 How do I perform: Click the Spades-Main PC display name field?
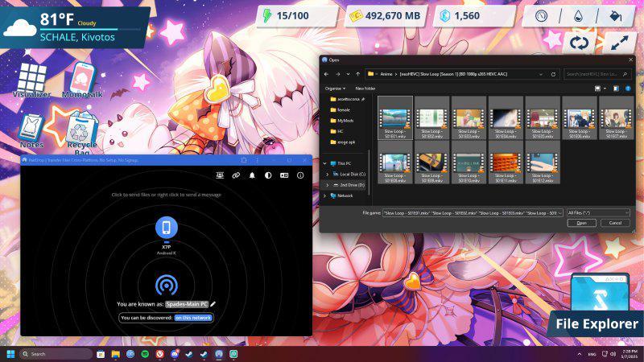pyautogui.click(x=187, y=304)
